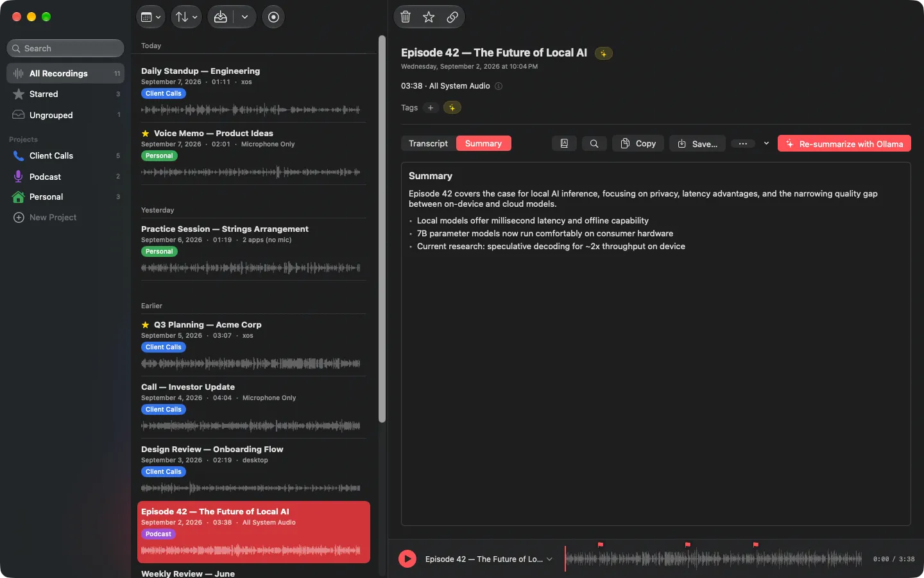Open the sort order menu
The height and width of the screenshot is (578, 924).
tap(187, 17)
